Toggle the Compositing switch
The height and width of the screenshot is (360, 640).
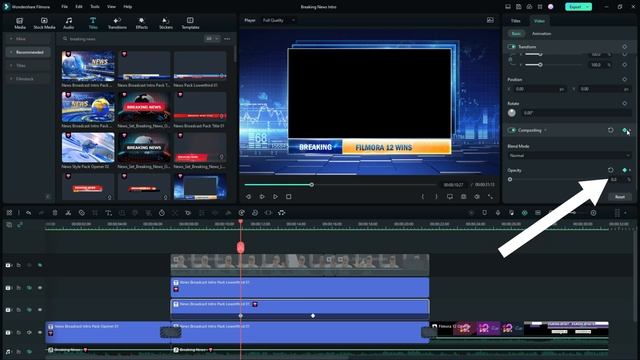pyautogui.click(x=511, y=130)
